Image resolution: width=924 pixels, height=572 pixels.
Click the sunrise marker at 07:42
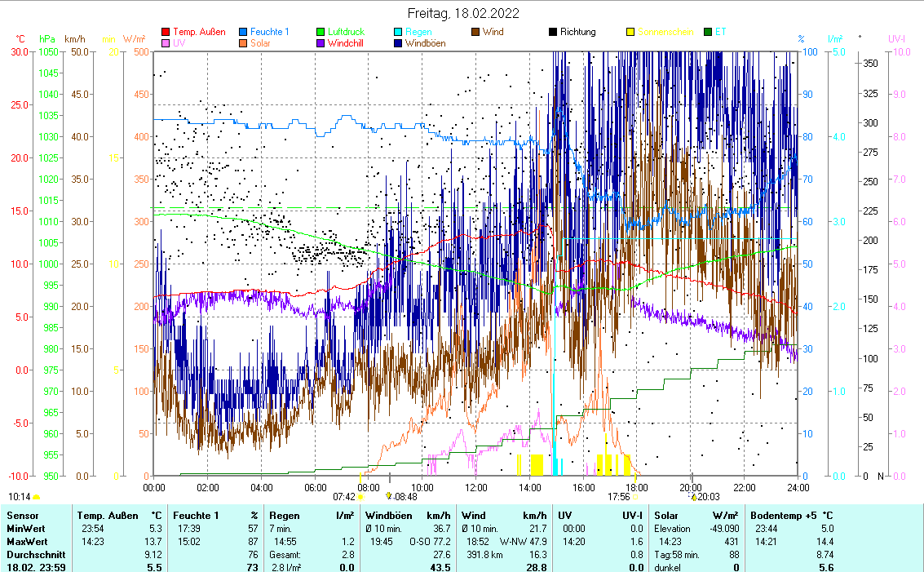click(x=360, y=496)
